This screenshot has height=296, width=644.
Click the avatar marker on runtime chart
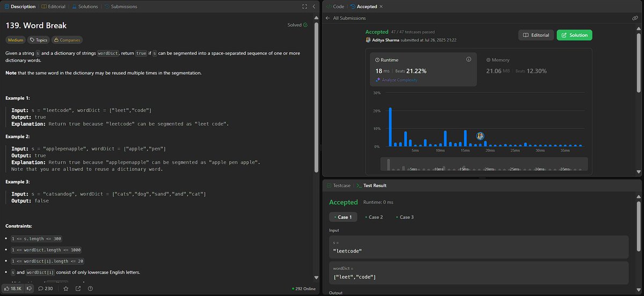coord(480,136)
